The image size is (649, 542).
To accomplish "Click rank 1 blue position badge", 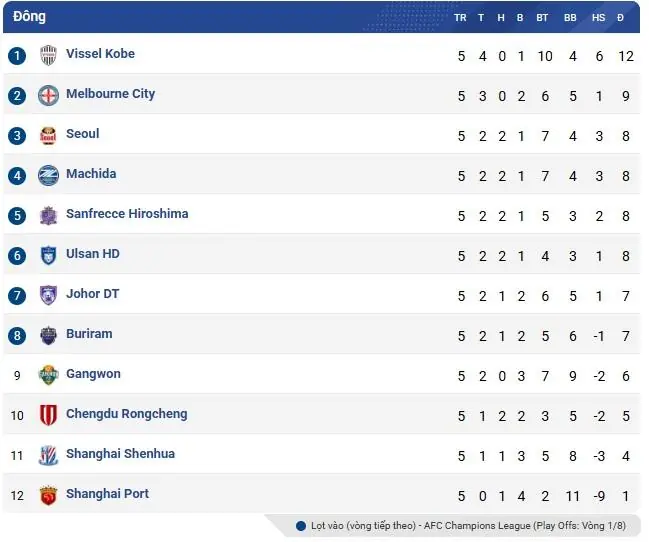I will click(16, 55).
